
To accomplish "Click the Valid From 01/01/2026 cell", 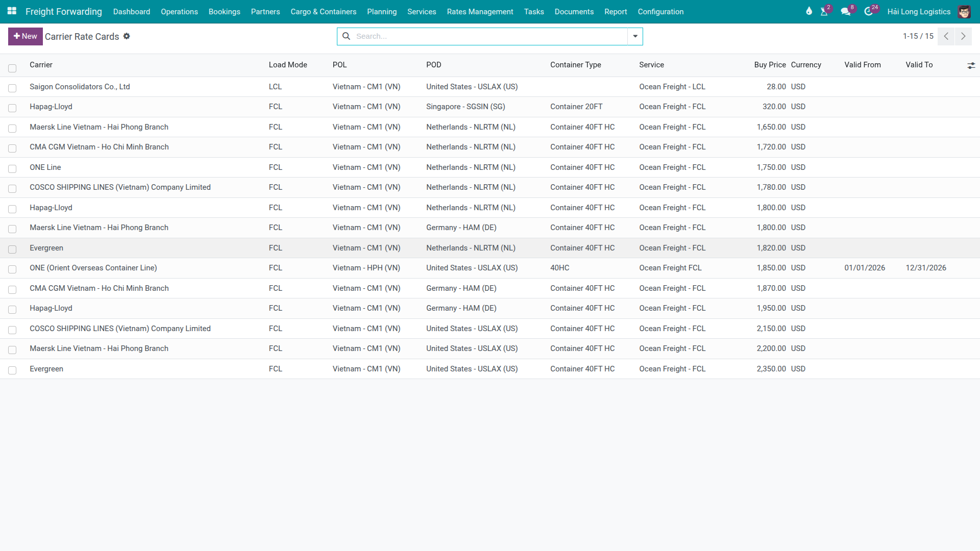I will pos(865,268).
